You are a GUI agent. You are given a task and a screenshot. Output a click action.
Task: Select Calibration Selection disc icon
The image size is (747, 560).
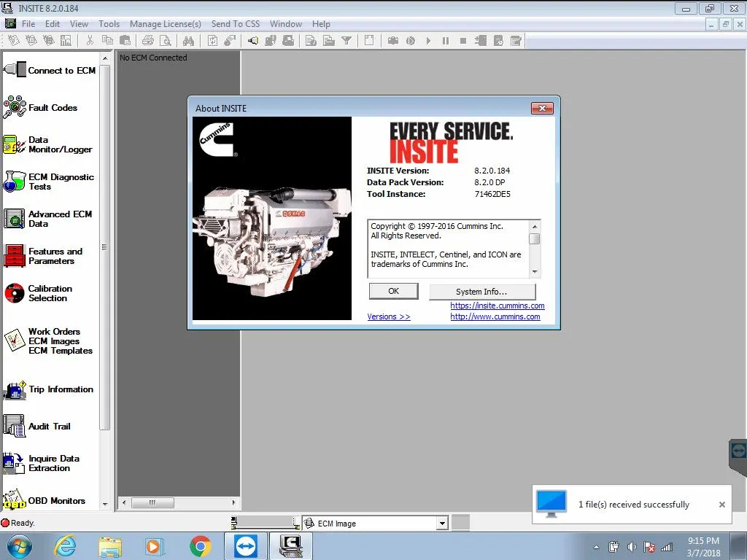[x=15, y=293]
